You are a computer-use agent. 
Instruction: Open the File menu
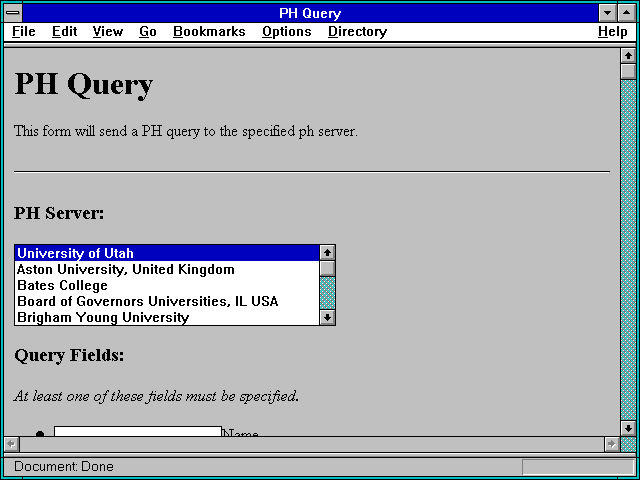pos(24,32)
